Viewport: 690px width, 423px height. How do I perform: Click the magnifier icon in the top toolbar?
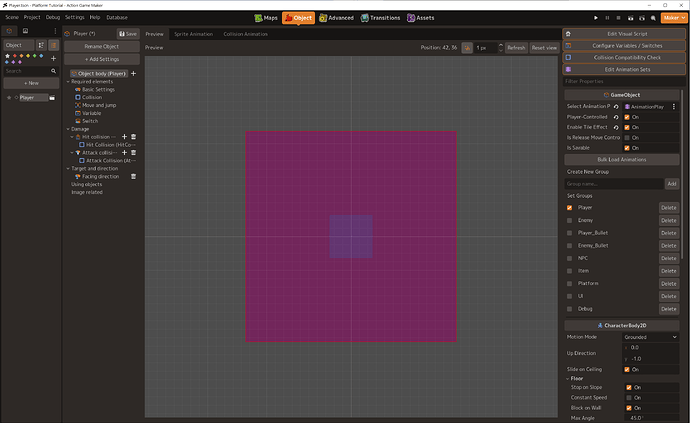point(653,18)
